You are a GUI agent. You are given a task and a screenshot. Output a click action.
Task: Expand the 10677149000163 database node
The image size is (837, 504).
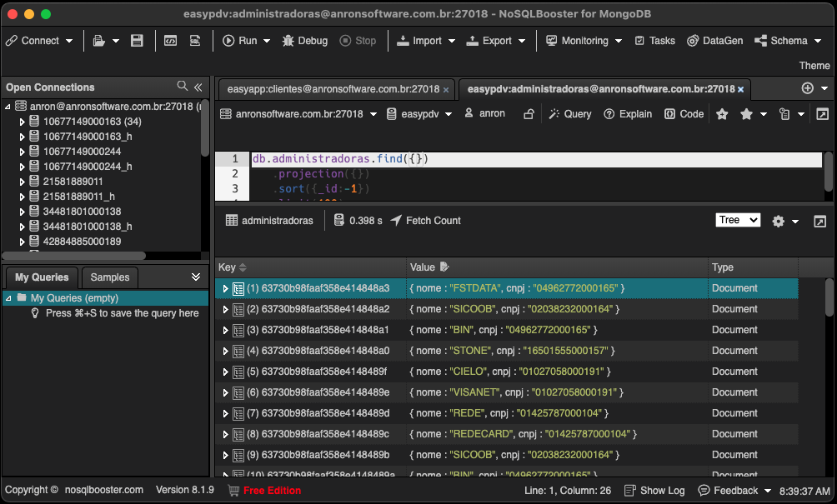(x=23, y=122)
